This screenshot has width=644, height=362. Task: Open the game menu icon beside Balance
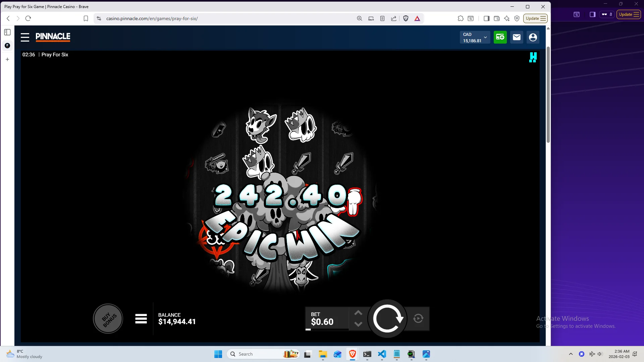(141, 319)
